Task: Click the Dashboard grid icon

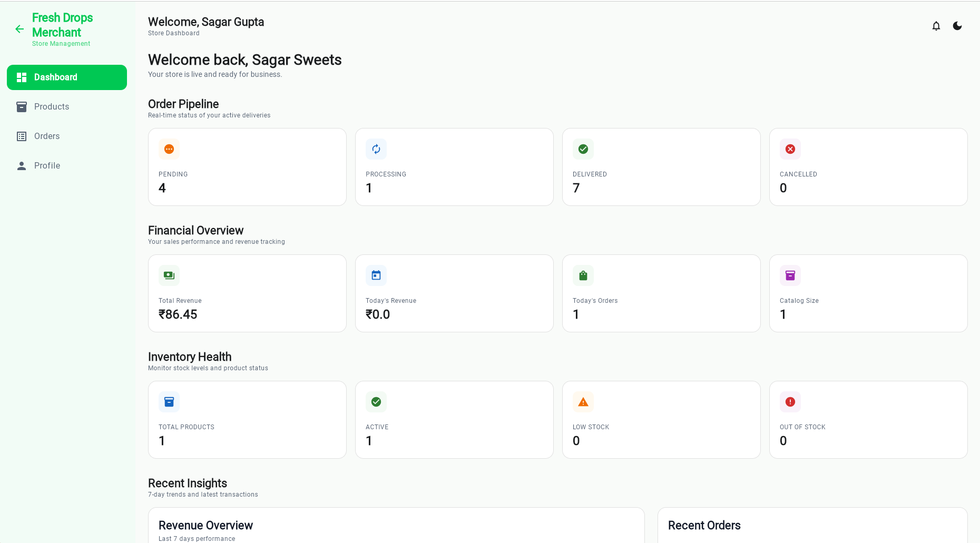Action: [22, 77]
